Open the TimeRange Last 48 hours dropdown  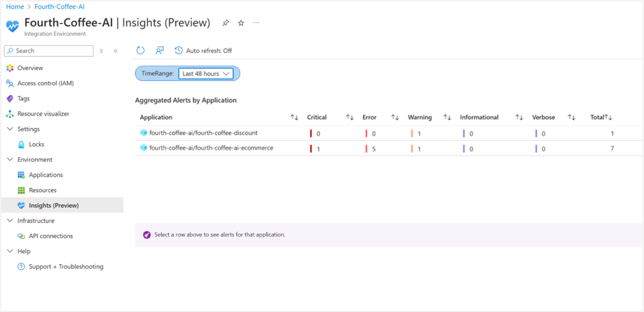[206, 74]
